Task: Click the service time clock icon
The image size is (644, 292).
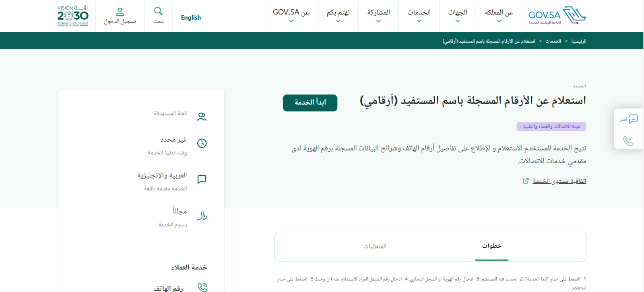Action: click(202, 143)
